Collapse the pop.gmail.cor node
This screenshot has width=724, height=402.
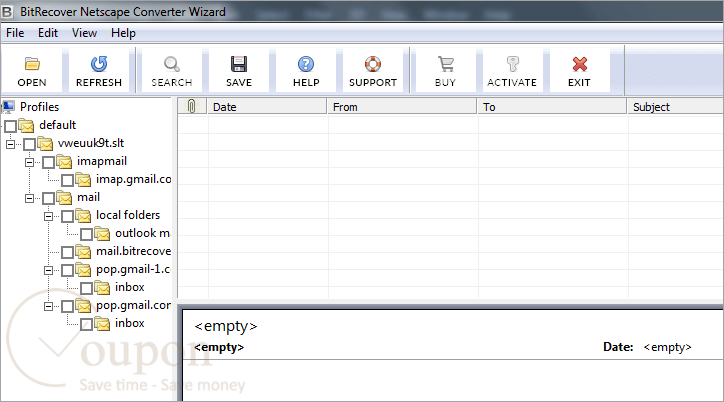click(x=48, y=306)
